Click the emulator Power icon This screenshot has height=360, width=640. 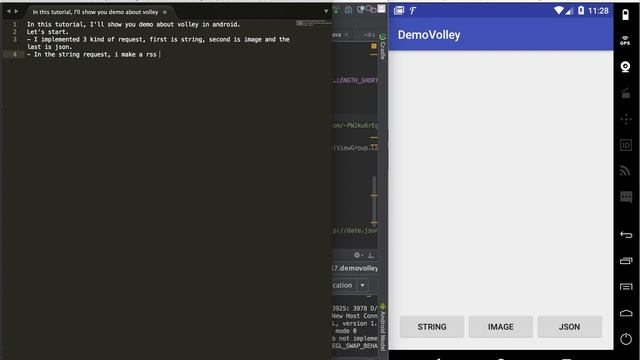[626, 339]
